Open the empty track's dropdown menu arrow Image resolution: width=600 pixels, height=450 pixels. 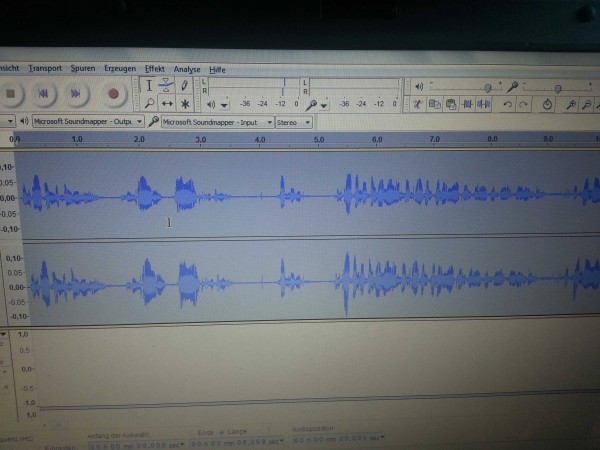click(4, 334)
